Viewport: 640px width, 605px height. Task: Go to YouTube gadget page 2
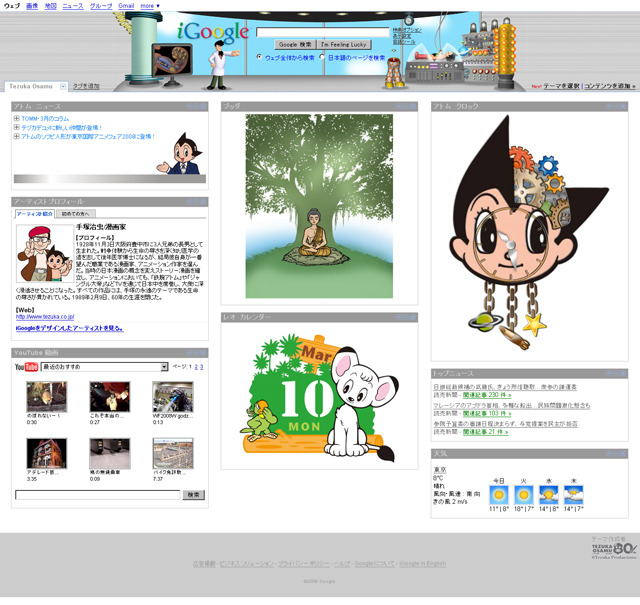coord(196,367)
